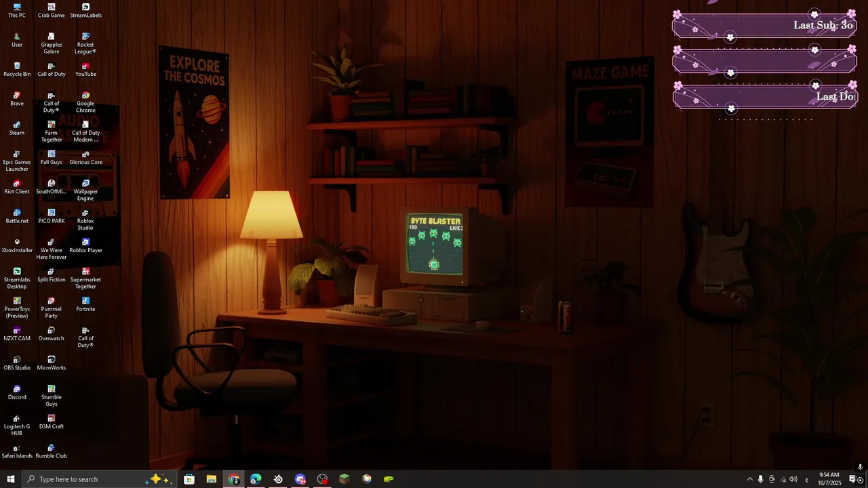This screenshot has height=488, width=868.
Task: Launch Fortnite from the desktop
Action: point(85,304)
